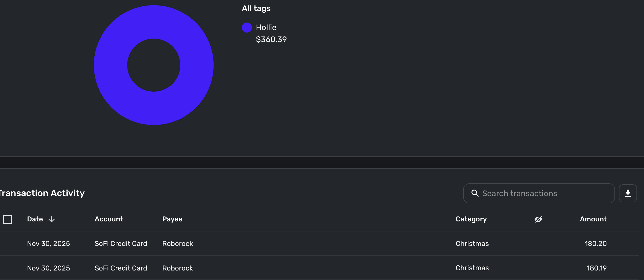644x280 pixels.
Task: Toggle the select-all transactions checkbox
Action: (8, 219)
